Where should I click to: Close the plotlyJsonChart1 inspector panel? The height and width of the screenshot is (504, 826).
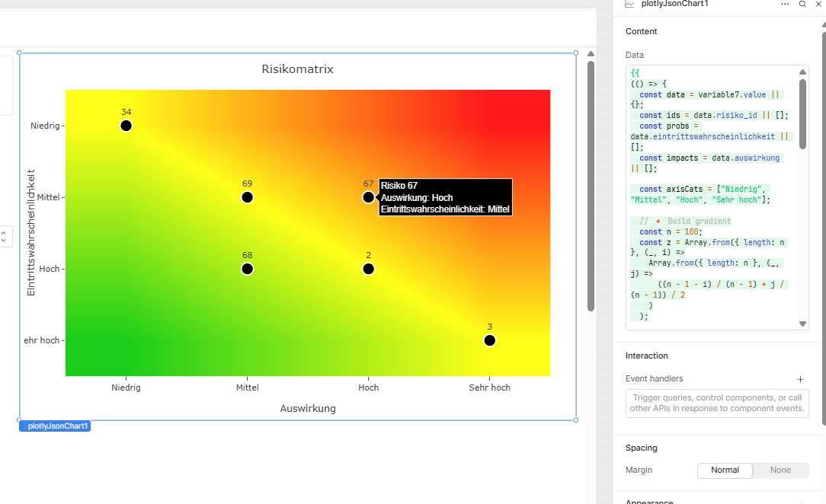[818, 4]
